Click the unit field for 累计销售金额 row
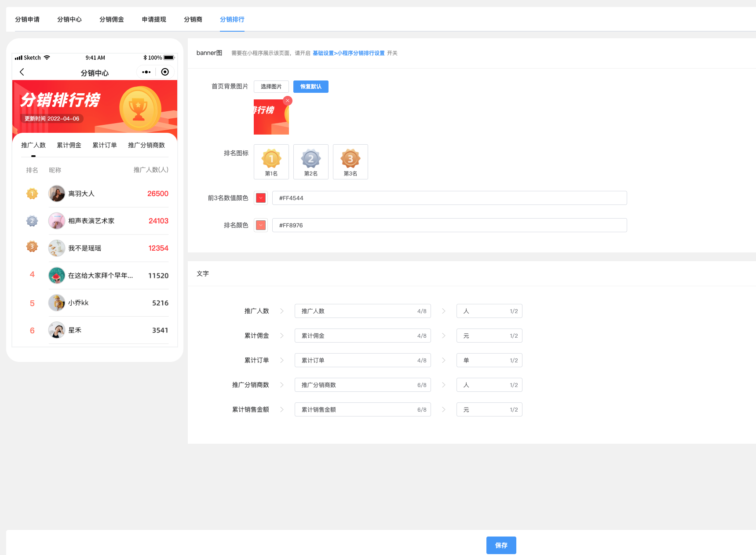This screenshot has height=555, width=756. [x=489, y=409]
